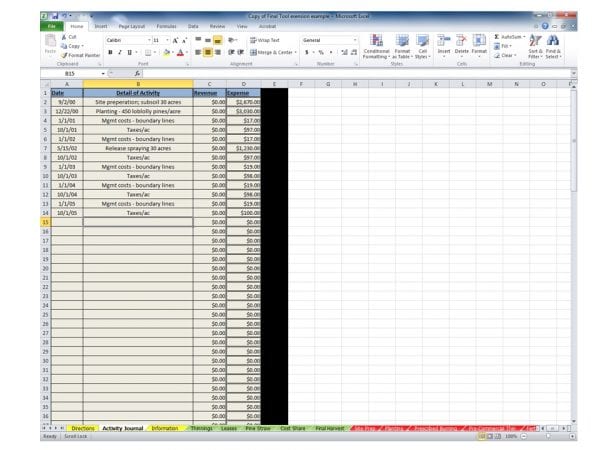Select empty cell B15 under Detail of Activity
The height and width of the screenshot is (450, 600).
(x=137, y=221)
